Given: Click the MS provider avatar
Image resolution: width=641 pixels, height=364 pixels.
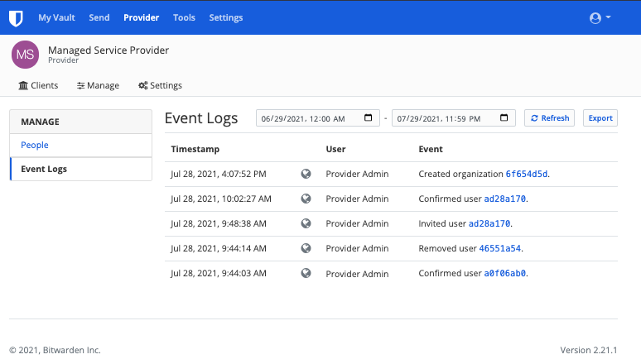Looking at the screenshot, I should (26, 55).
